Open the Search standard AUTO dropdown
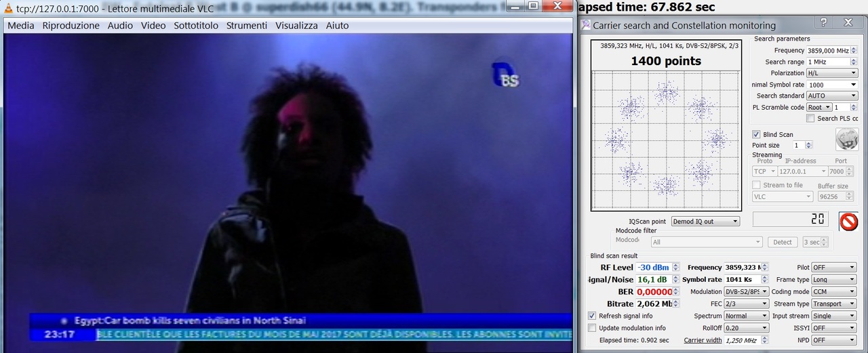This screenshot has width=868, height=353. [x=832, y=96]
